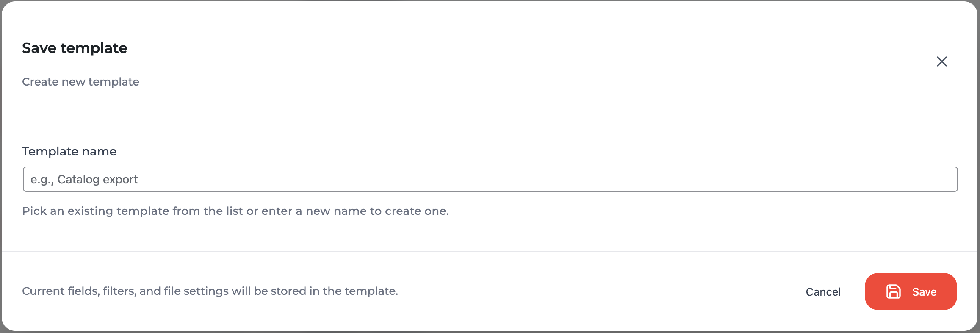Click the helper text about picking a template
Viewport: 980px width, 333px height.
point(236,211)
